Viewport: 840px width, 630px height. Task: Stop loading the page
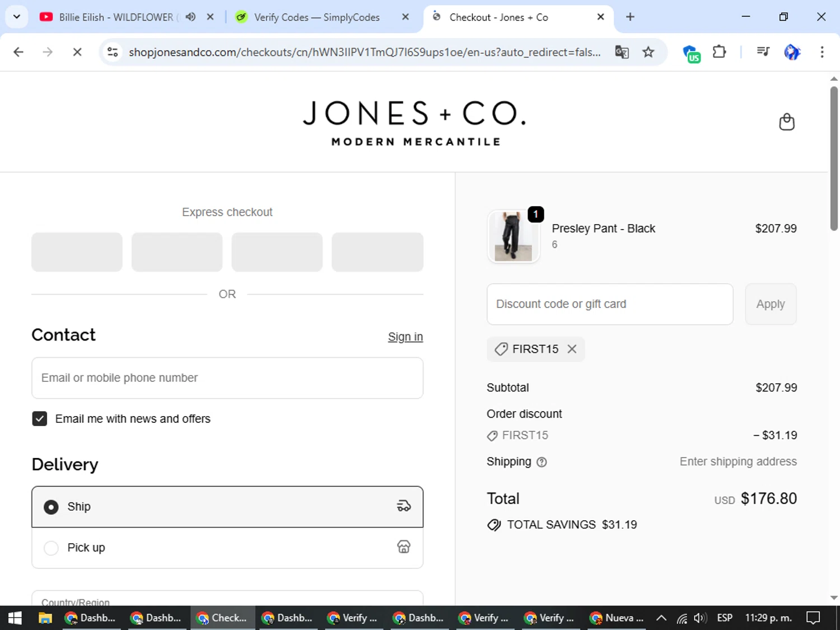(x=77, y=52)
